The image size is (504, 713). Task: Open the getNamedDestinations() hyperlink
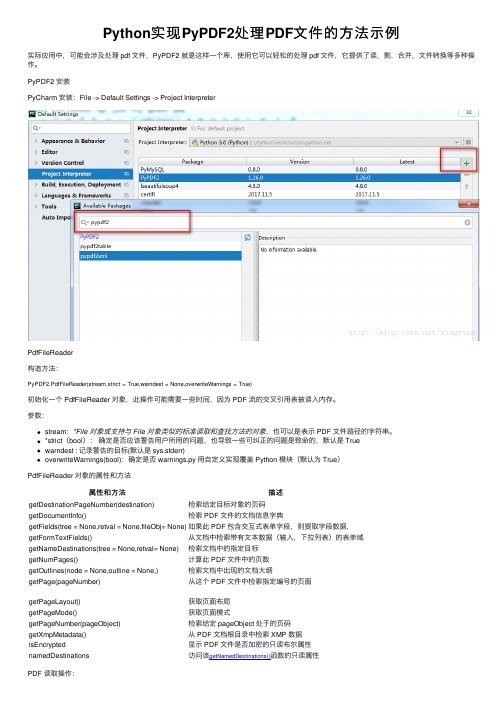point(240,656)
